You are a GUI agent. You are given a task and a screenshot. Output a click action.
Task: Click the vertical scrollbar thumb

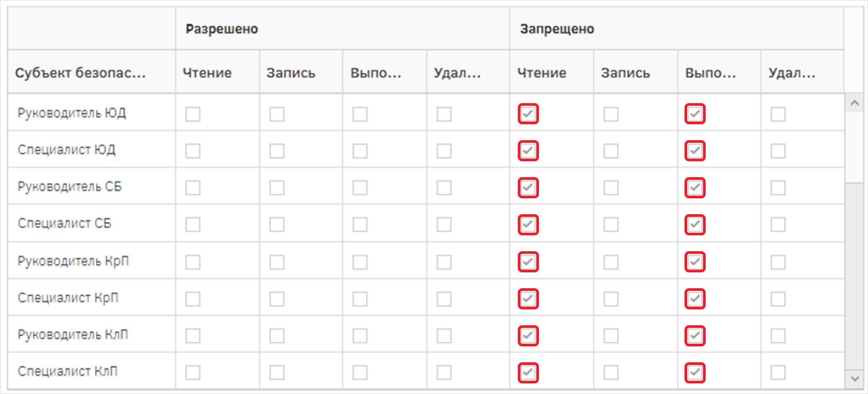click(854, 147)
